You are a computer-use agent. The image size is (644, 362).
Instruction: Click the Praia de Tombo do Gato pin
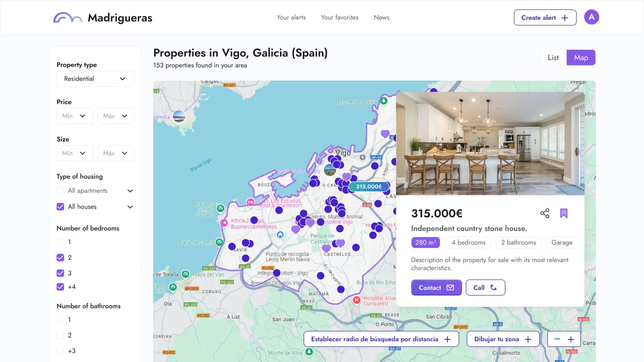[x=220, y=208]
